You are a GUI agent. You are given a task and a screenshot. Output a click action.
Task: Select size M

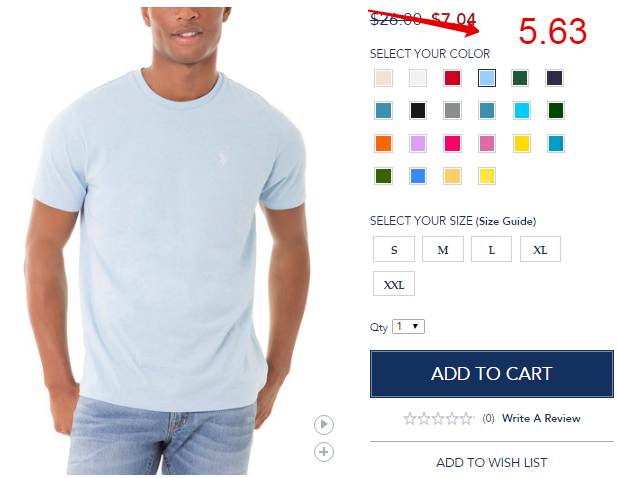tap(443, 249)
